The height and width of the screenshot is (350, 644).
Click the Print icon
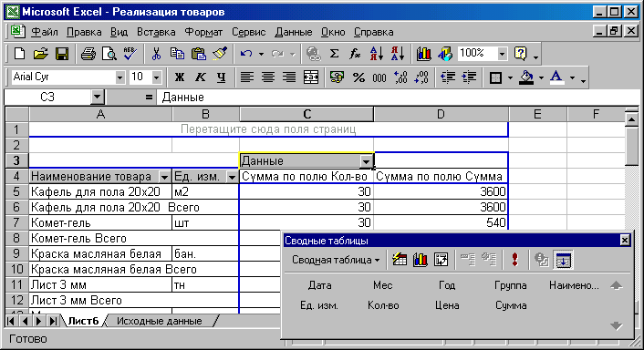click(88, 54)
